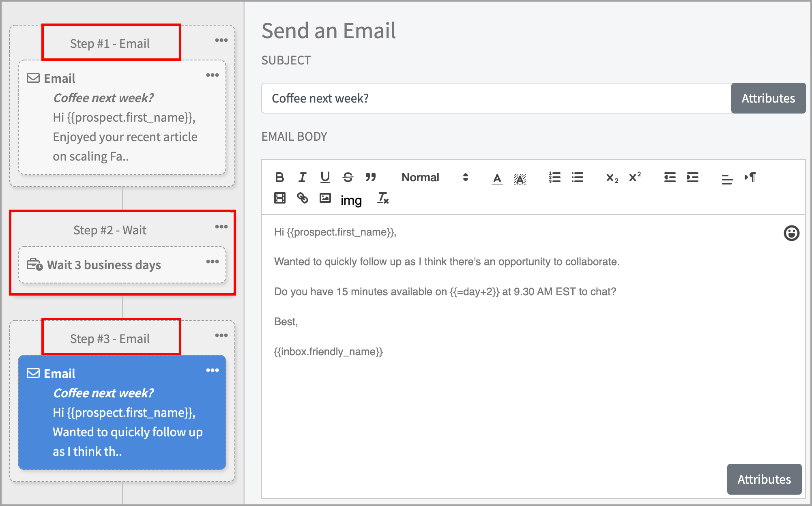The width and height of the screenshot is (812, 506).
Task: Open the Normal heading style dropdown
Action: point(434,177)
